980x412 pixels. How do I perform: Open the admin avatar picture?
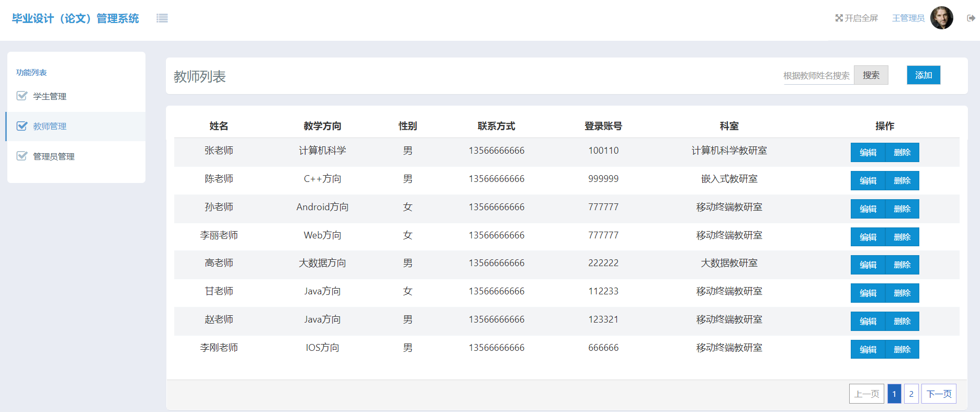click(942, 18)
